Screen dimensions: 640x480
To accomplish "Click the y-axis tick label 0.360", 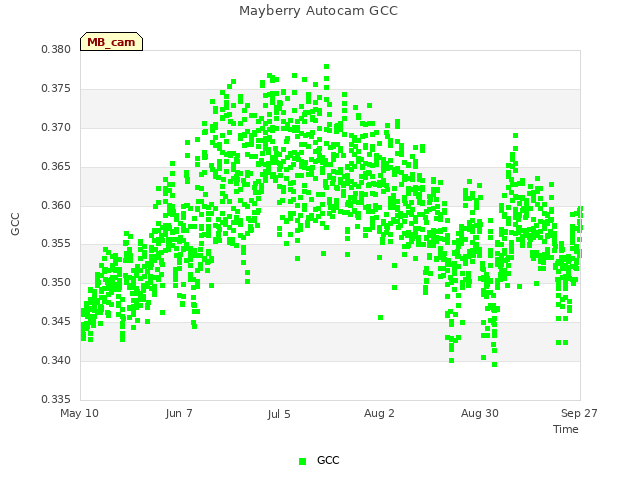I will tap(56, 205).
